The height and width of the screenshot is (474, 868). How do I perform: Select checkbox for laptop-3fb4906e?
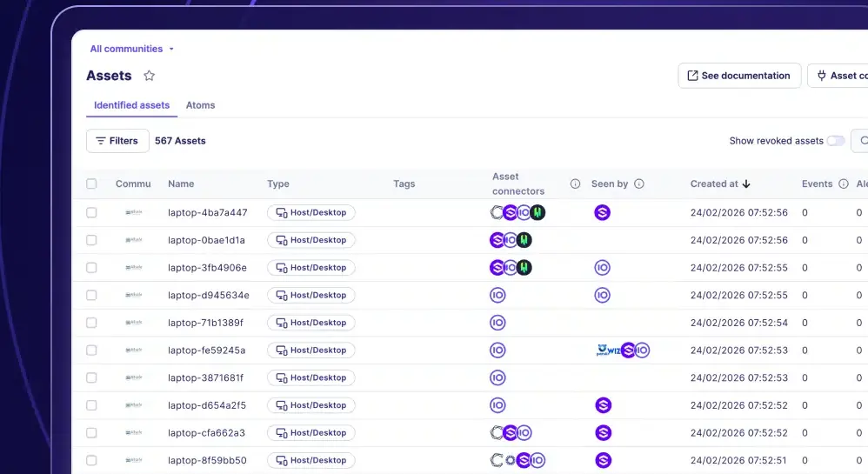(91, 268)
